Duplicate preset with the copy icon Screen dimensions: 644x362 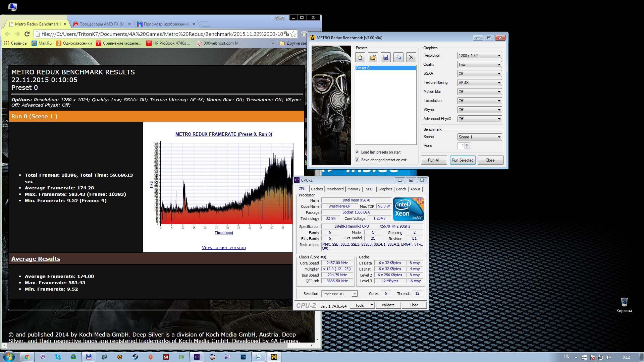click(398, 57)
